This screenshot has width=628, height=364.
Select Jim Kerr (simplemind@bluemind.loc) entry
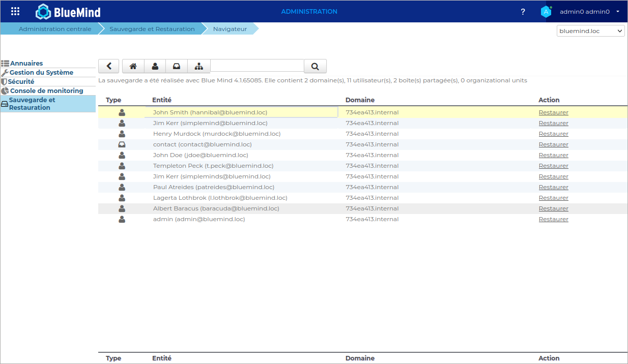(210, 123)
